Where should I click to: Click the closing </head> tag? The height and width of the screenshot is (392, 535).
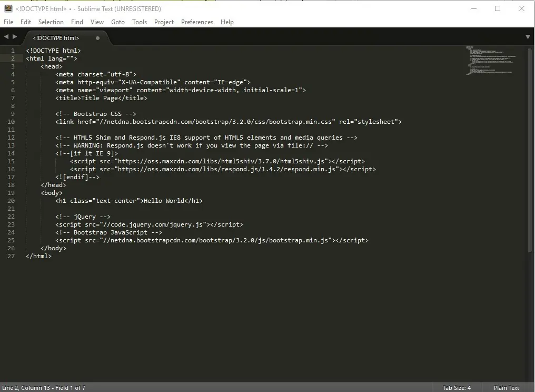(x=53, y=185)
